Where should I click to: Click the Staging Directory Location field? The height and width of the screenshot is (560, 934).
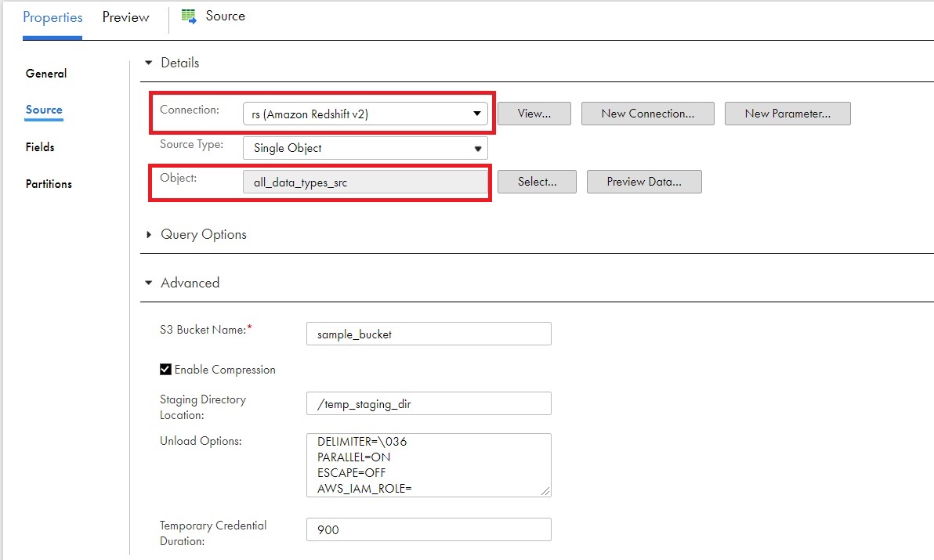coord(429,403)
